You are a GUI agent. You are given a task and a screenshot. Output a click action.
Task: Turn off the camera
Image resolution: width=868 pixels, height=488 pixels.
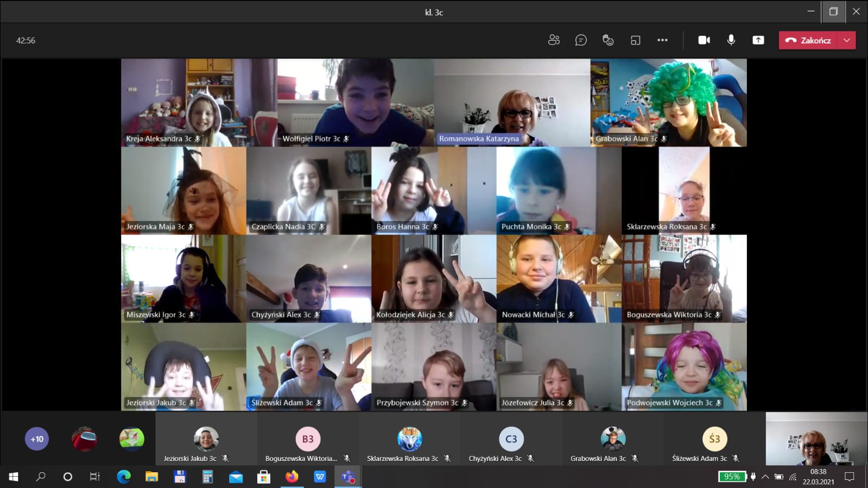point(704,40)
